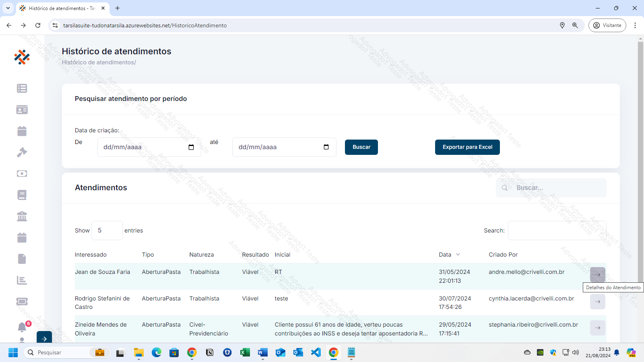The width and height of the screenshot is (644, 362).
Task: Expand sidebar with the arrow button
Action: (44, 338)
